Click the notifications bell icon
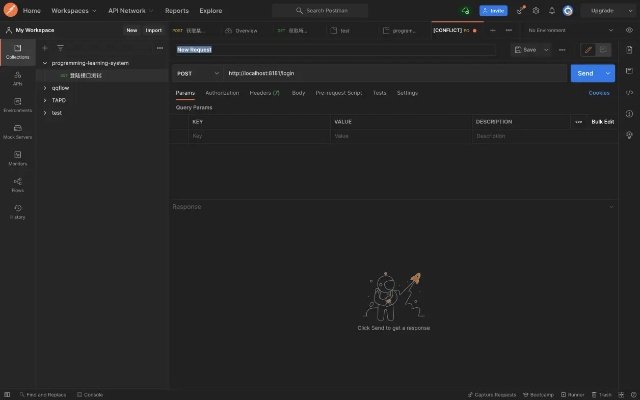The height and width of the screenshot is (400, 640). (x=551, y=10)
